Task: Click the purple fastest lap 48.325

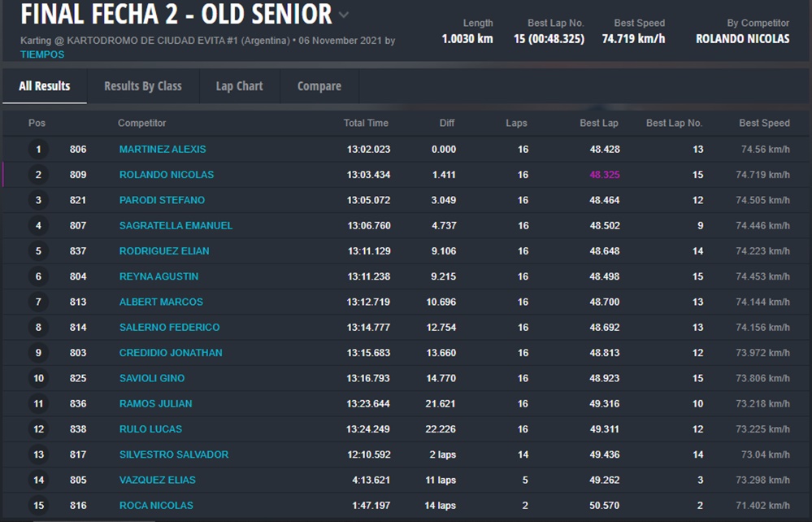Action: [x=604, y=175]
